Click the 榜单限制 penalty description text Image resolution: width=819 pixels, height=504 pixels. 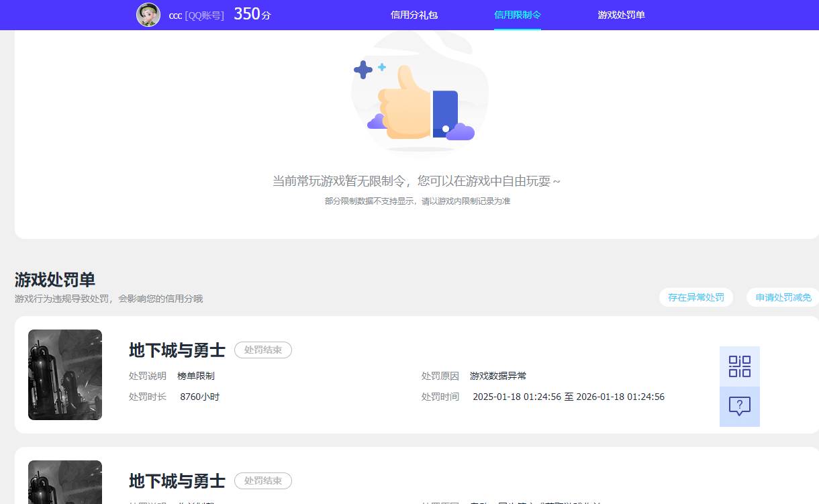click(x=195, y=376)
